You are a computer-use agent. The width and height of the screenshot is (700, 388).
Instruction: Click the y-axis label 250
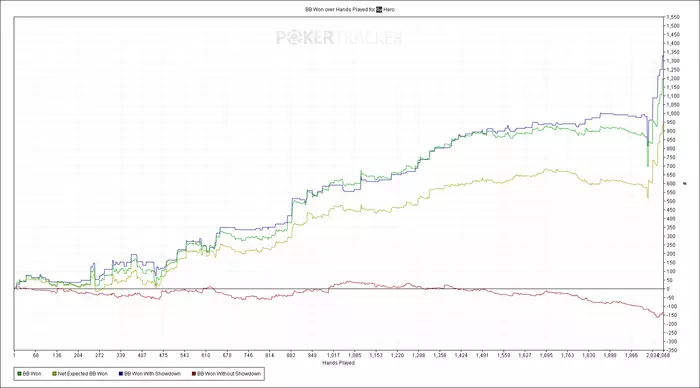click(x=671, y=245)
